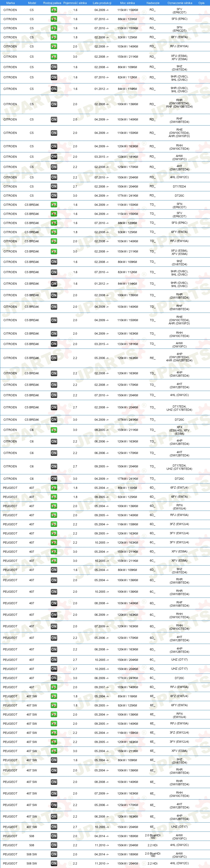Image resolution: width=210 pixels, height=868 pixels.
Task: Click diesel ON icon in C5 BREAK DT20C row
Action: point(54,420)
